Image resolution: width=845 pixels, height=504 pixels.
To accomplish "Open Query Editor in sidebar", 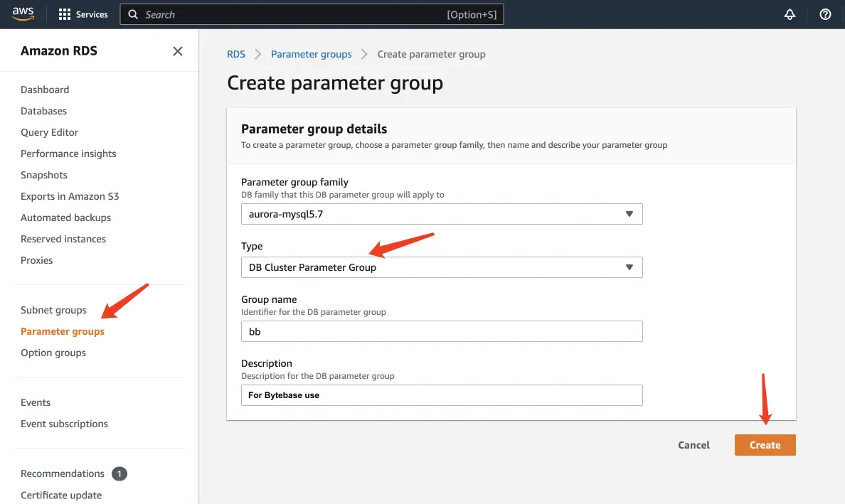I will click(x=49, y=132).
